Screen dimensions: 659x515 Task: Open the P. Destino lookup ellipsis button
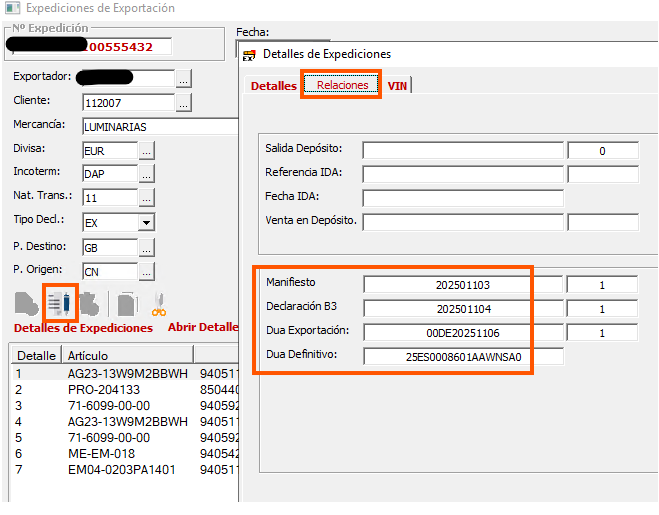147,247
